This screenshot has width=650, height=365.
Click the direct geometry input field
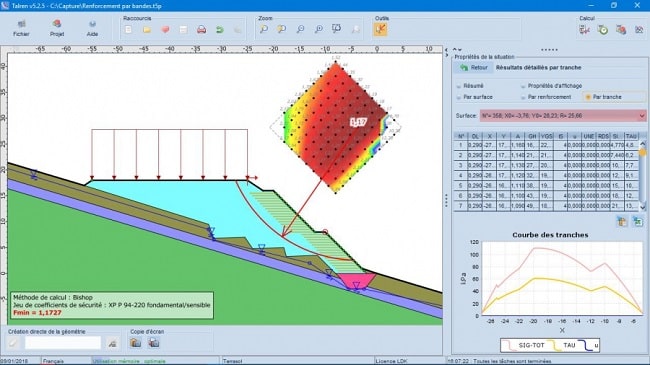point(63,343)
